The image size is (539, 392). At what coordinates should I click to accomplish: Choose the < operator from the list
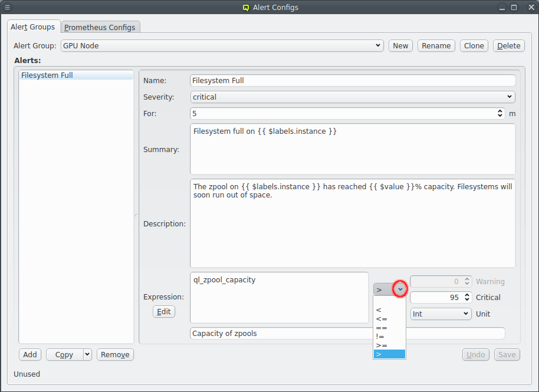[x=389, y=310]
